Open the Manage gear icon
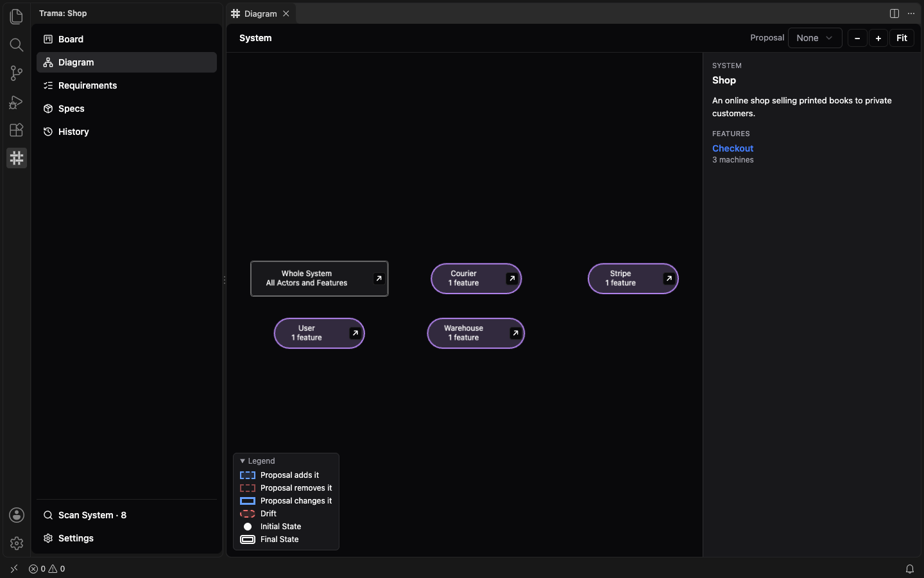This screenshot has width=924, height=578. click(17, 543)
